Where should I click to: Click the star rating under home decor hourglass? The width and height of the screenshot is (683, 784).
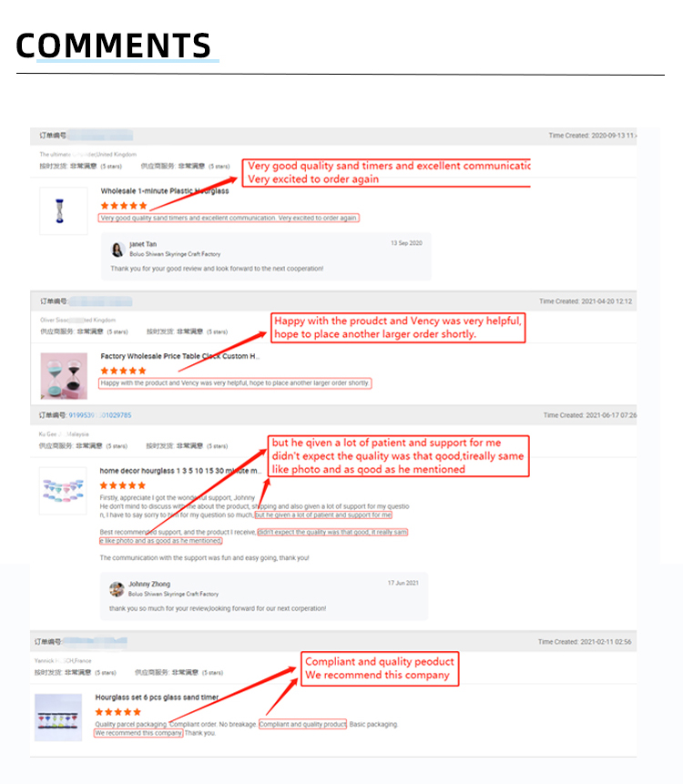123,485
